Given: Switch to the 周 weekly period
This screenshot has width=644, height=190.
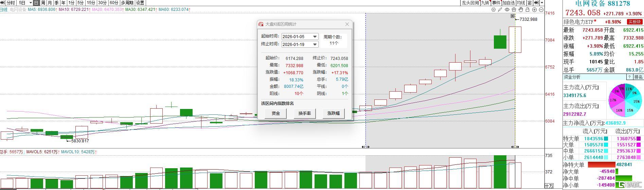Looking at the screenshot, I should 43,3.
